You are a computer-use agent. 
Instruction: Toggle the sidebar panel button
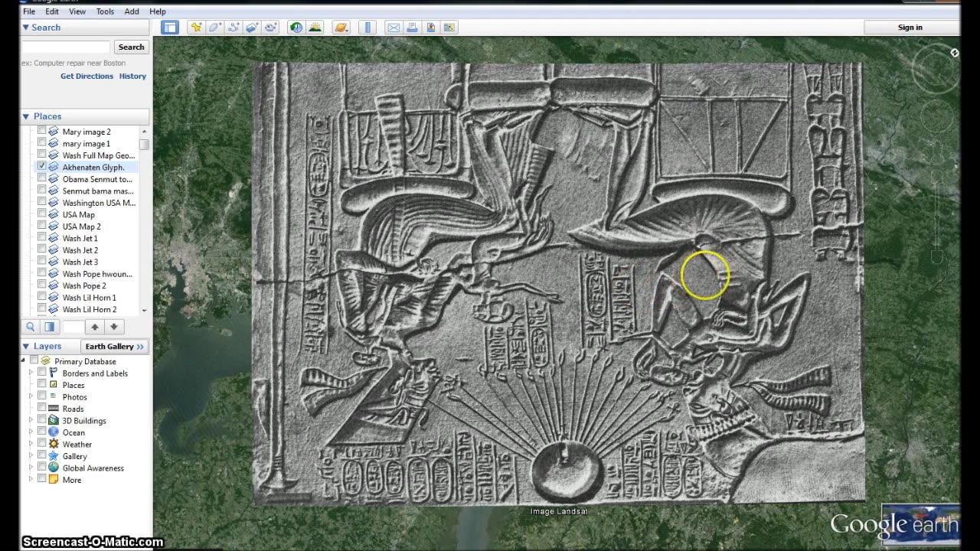point(170,28)
